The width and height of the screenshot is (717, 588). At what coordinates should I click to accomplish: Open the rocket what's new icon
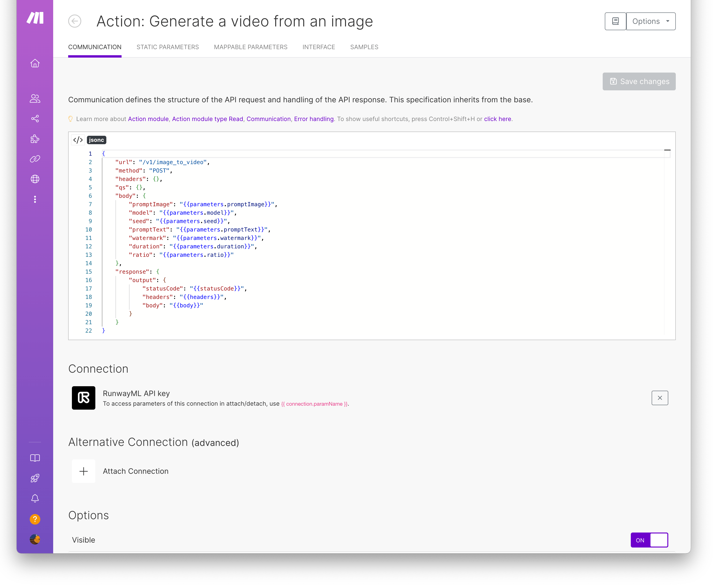pyautogui.click(x=35, y=478)
